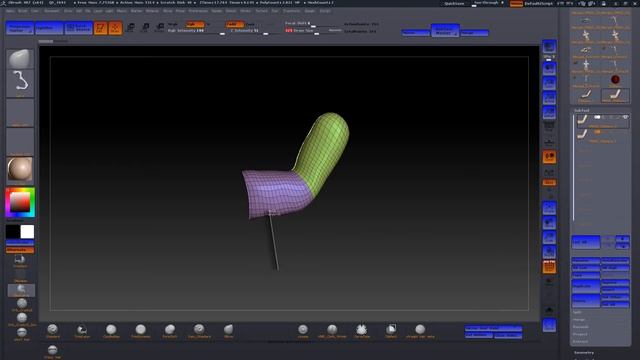
Task: Click the Frame mesh icon on the right shelf
Action: click(549, 208)
